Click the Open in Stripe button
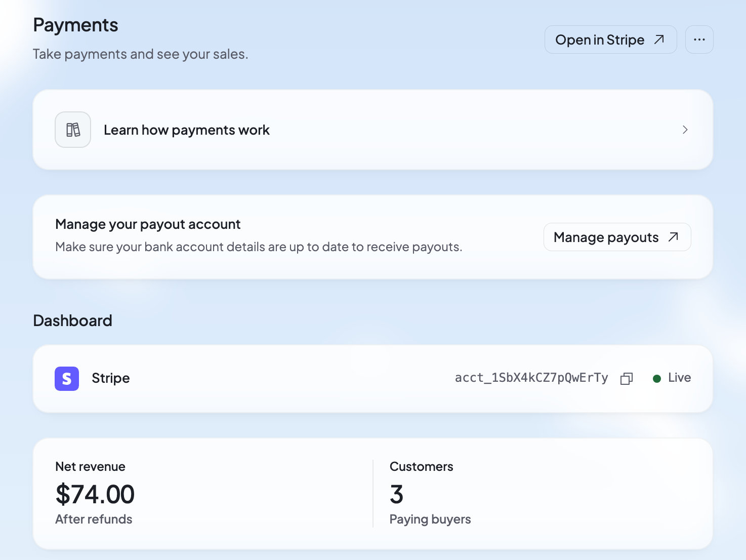The height and width of the screenshot is (560, 746). coord(610,39)
